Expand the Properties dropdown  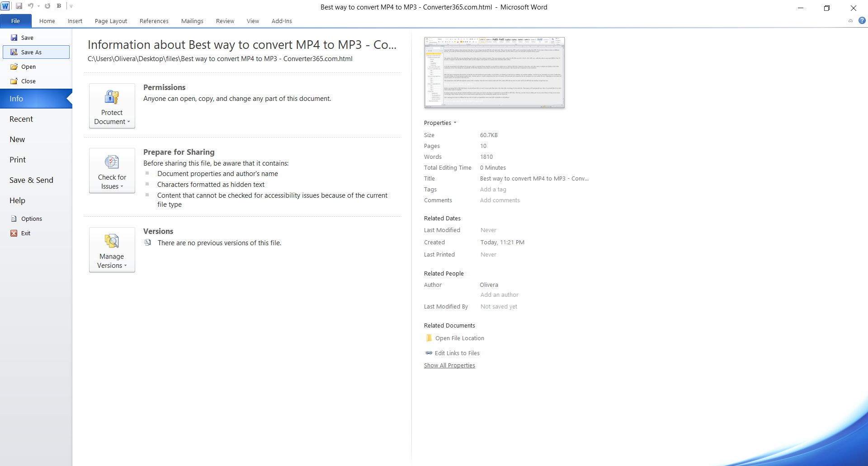point(440,123)
